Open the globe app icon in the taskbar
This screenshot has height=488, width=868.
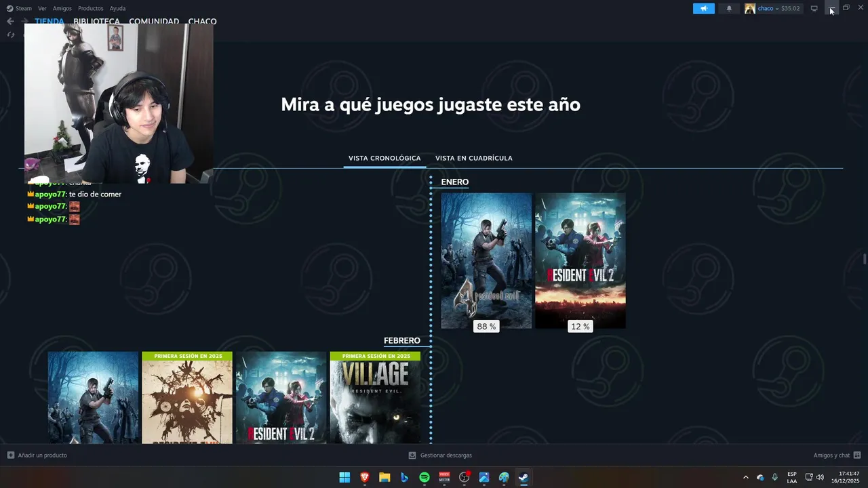click(x=504, y=477)
